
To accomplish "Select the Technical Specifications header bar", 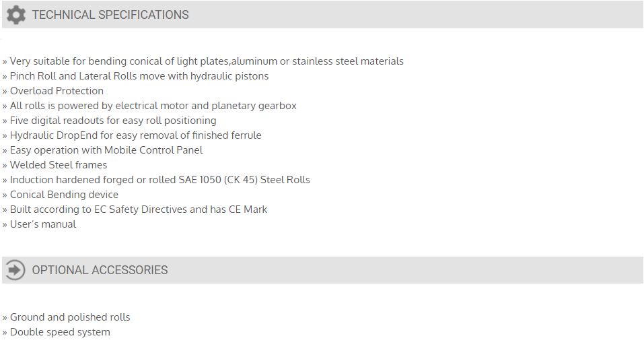I will pos(322,15).
